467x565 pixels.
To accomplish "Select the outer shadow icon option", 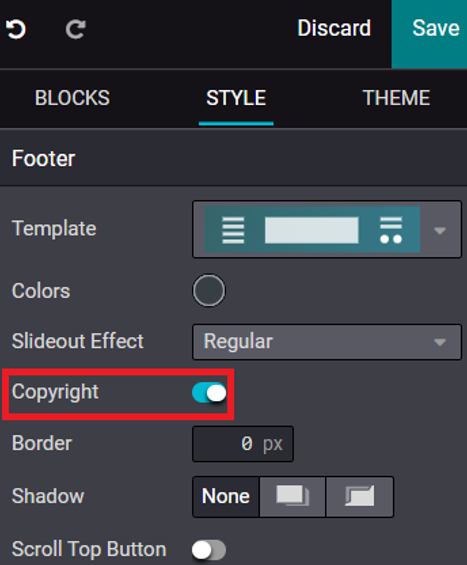I will [292, 497].
